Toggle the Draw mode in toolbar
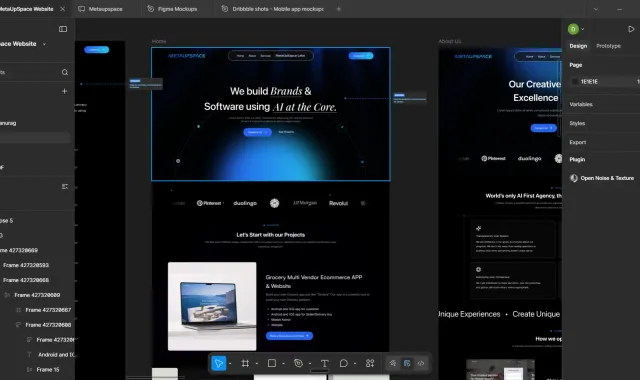 coord(393,363)
